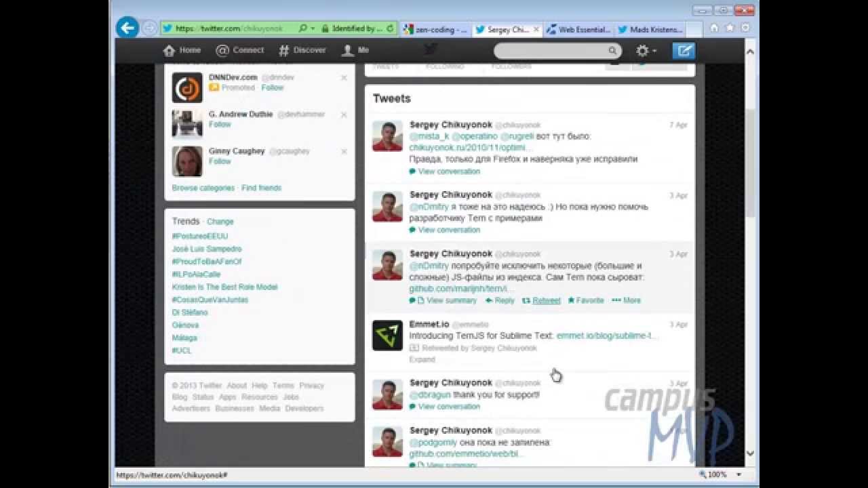Click Change next to Trends
868x488 pixels.
(x=220, y=222)
